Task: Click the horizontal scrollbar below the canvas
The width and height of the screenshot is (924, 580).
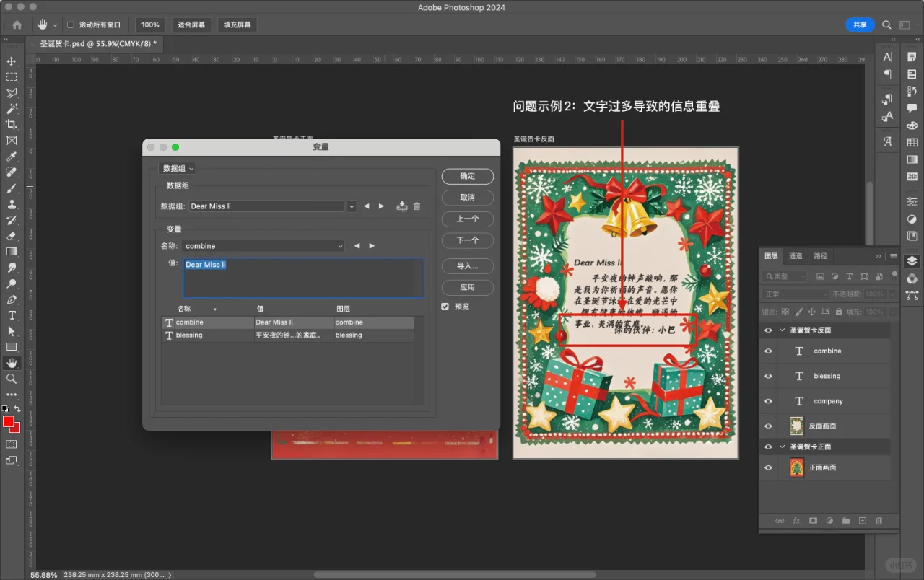Action: click(x=455, y=575)
